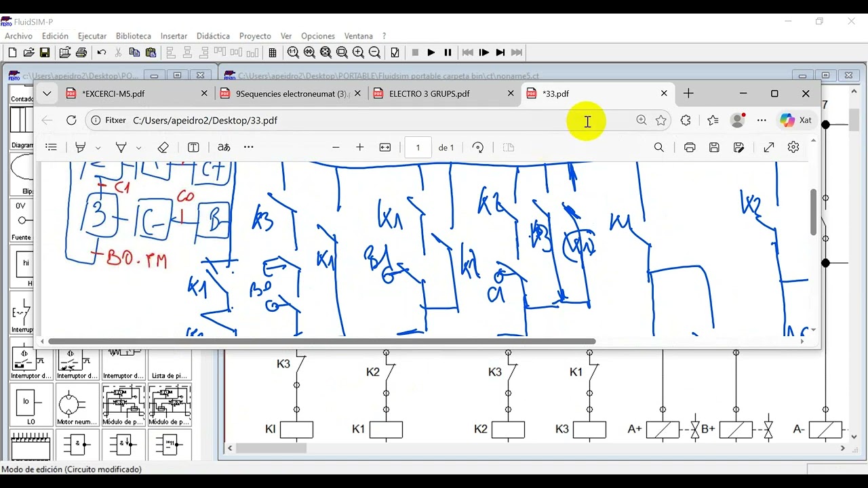Open more PDF tools ellipsis

pyautogui.click(x=249, y=147)
